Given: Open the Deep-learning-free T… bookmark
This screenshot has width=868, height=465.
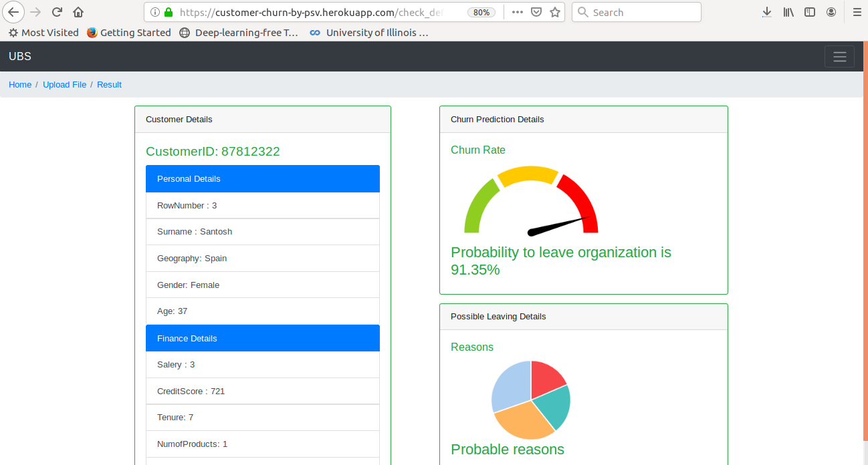Looking at the screenshot, I should click(x=239, y=32).
